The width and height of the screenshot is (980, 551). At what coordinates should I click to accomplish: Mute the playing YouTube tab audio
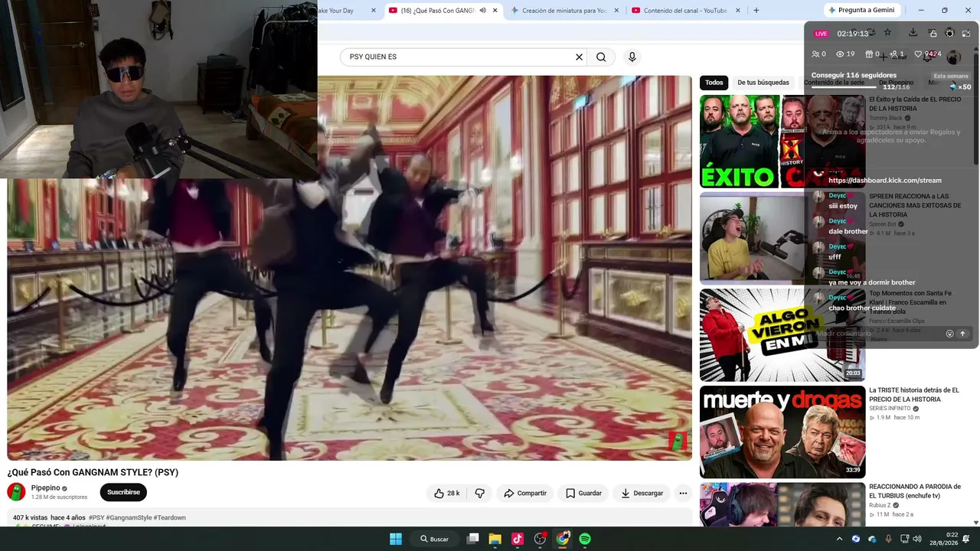(x=482, y=11)
